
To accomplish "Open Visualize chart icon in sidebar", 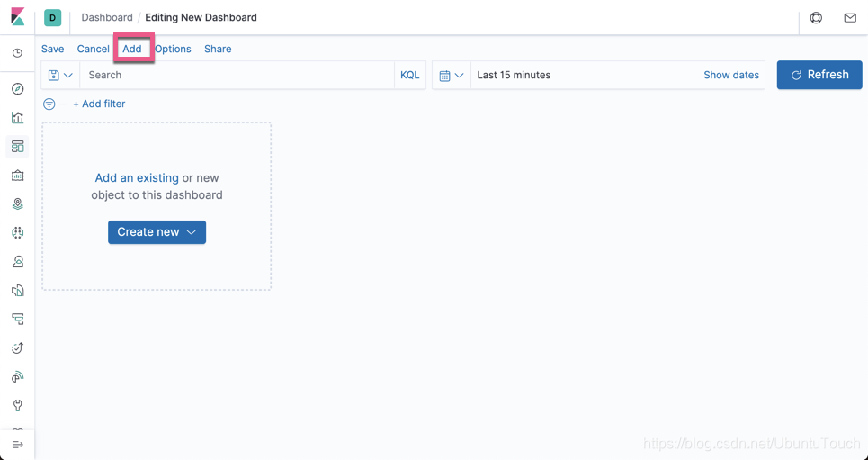I will (18, 118).
